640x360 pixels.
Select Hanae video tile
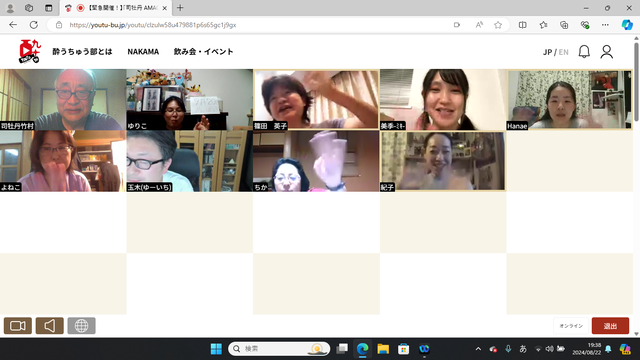[569, 100]
